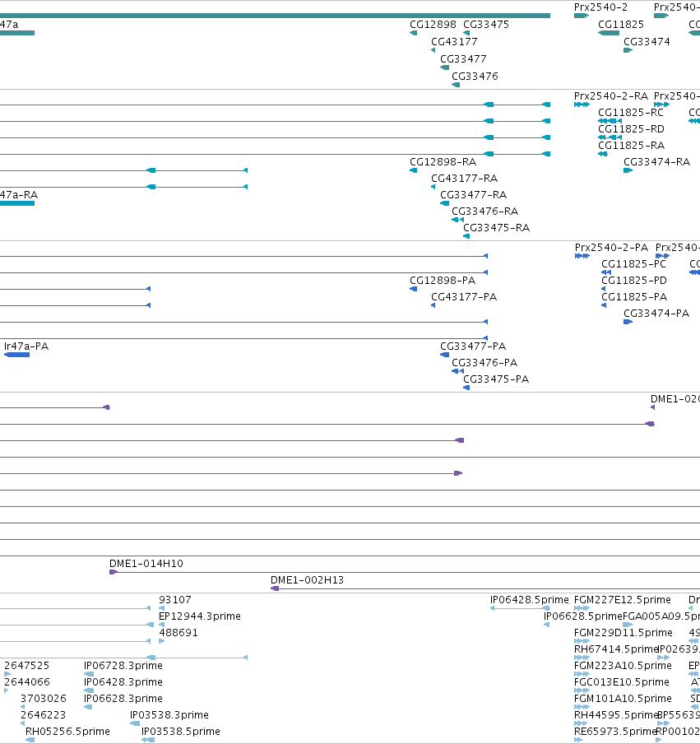
Task: Click the IP06428.3prime EST label
Action: coord(123,682)
